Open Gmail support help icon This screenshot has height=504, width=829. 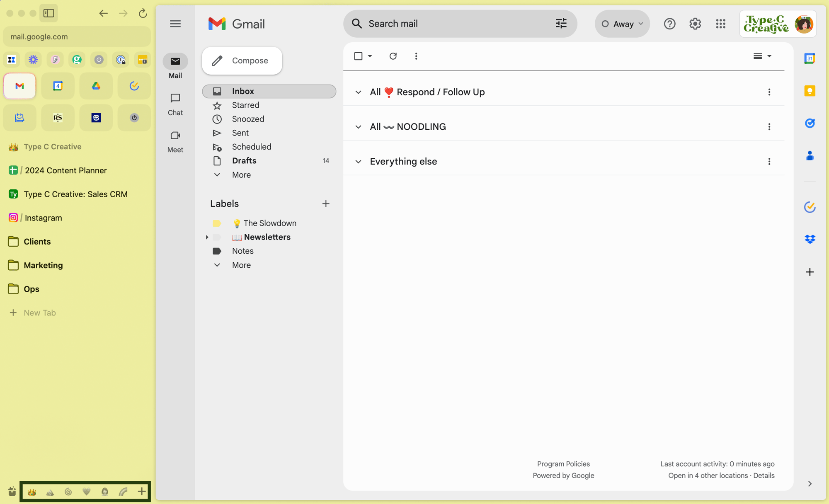(x=669, y=24)
